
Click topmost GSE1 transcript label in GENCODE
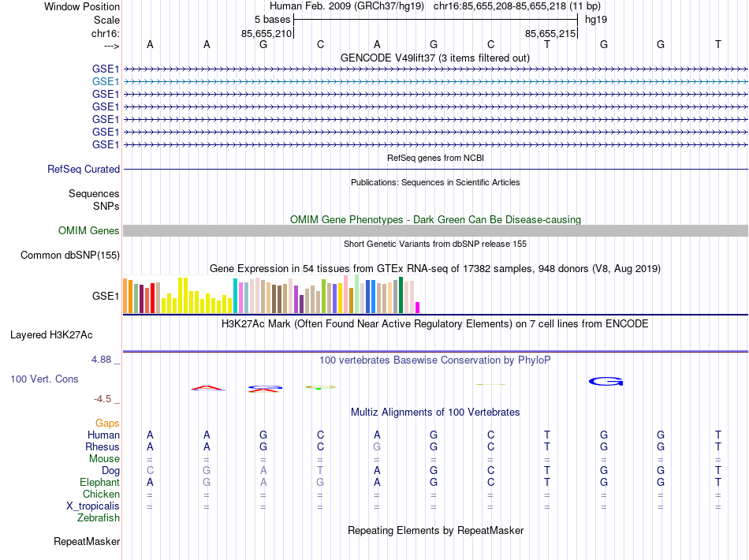point(106,69)
